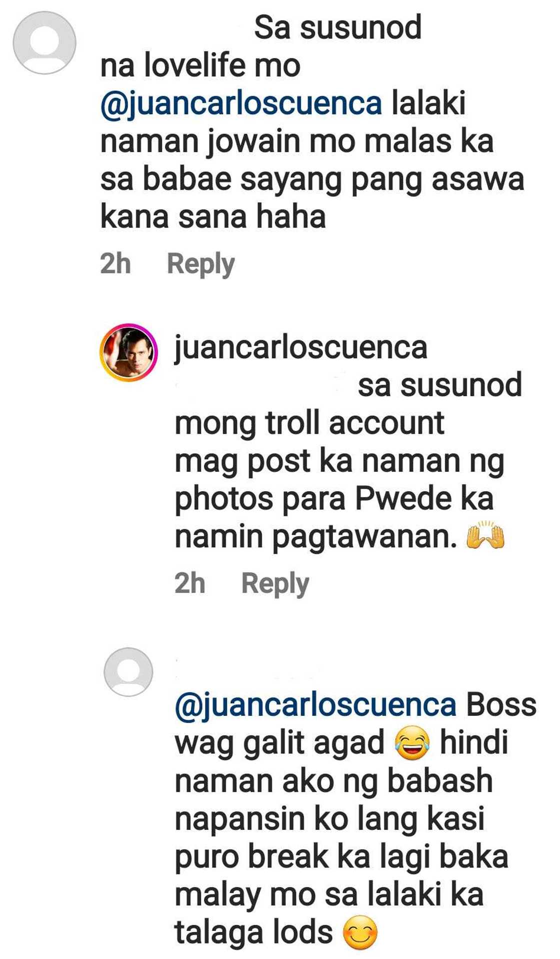Viewport: 560px width, 959px height.
Task: Tap the 2h timestamp under the first comment
Action: point(115,263)
